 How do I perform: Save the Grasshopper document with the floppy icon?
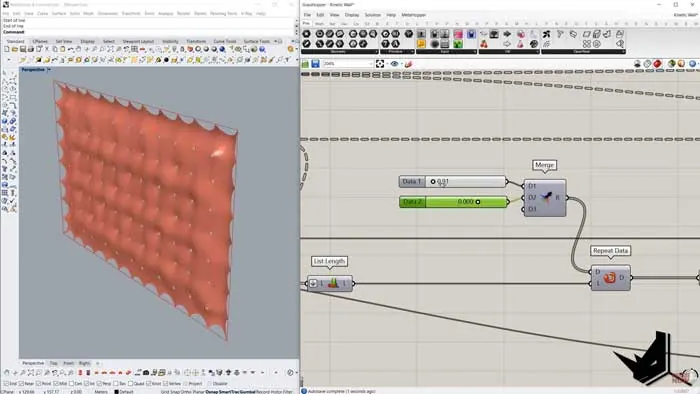coord(315,64)
